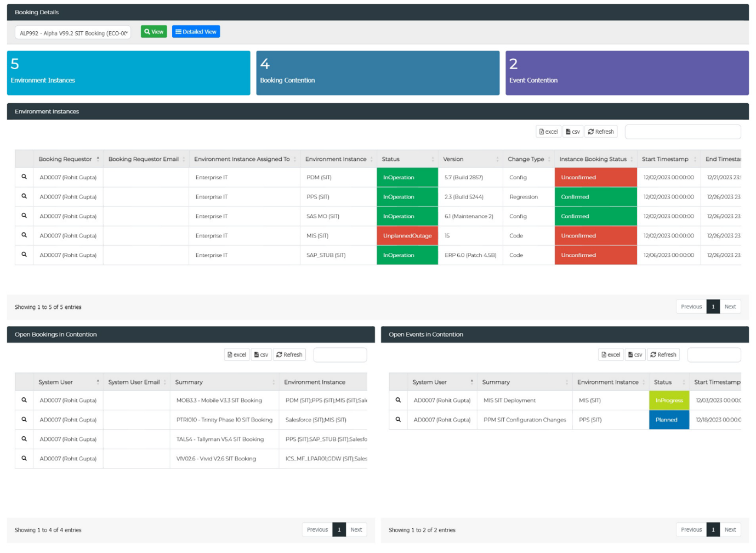Sort Environment Instances by Booking Requestor
The height and width of the screenshot is (553, 756).
pos(68,159)
